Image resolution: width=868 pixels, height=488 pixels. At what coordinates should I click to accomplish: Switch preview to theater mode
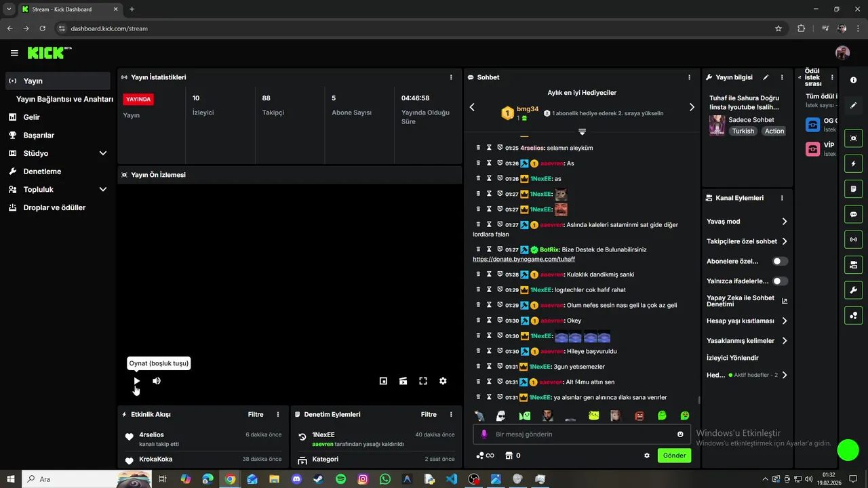click(403, 381)
